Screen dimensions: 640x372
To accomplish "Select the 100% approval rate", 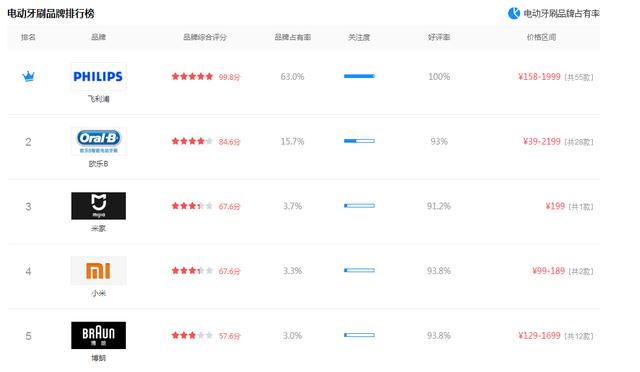I will (439, 76).
